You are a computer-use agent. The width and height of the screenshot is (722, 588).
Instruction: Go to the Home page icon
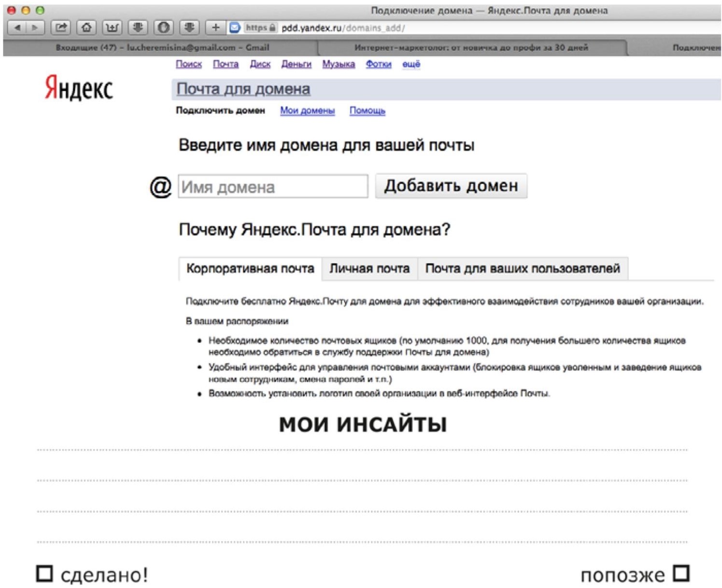coord(86,28)
